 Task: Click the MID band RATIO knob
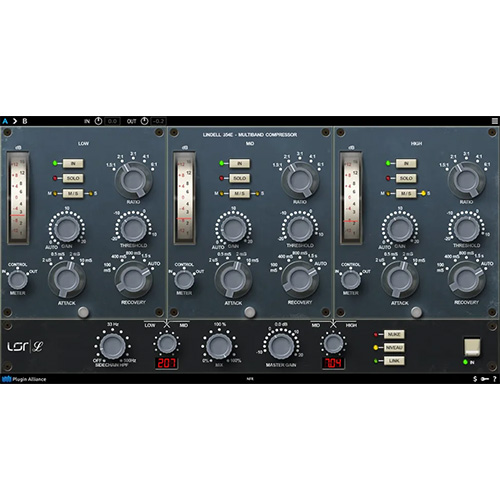[x=300, y=180]
